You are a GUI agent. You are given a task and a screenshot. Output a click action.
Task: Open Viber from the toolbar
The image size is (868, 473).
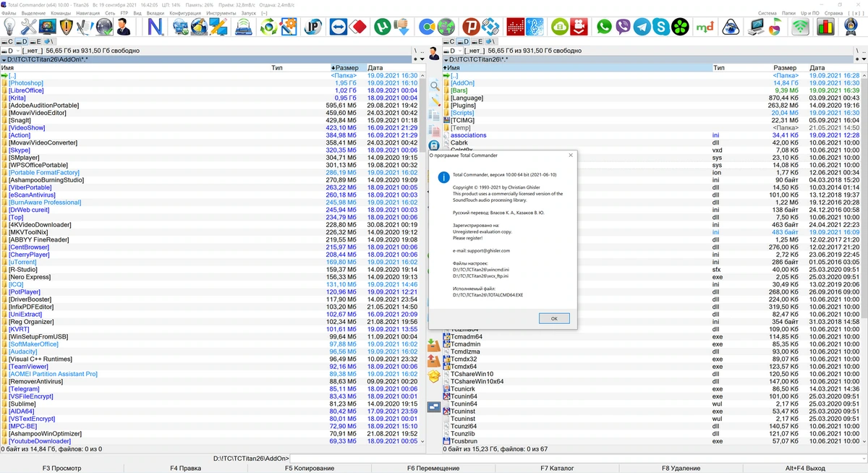coord(624,27)
